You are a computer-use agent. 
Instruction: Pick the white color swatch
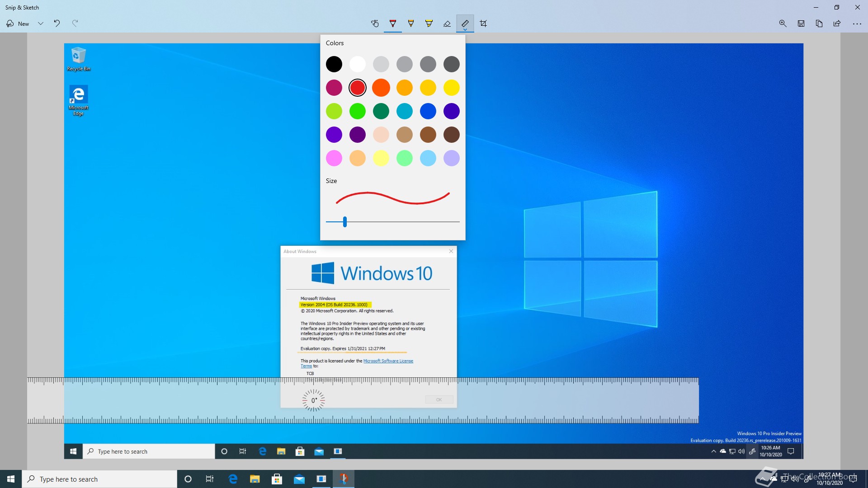pos(358,64)
